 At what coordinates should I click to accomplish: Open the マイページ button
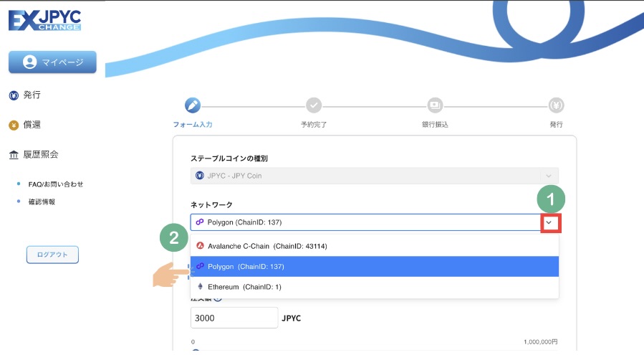coord(52,62)
